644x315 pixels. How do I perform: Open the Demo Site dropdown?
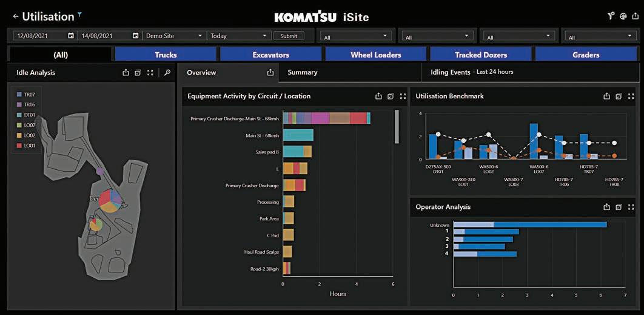(x=175, y=36)
